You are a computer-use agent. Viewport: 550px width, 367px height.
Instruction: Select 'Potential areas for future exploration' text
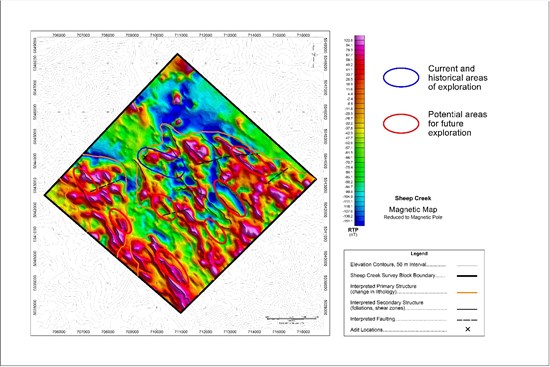(x=457, y=124)
